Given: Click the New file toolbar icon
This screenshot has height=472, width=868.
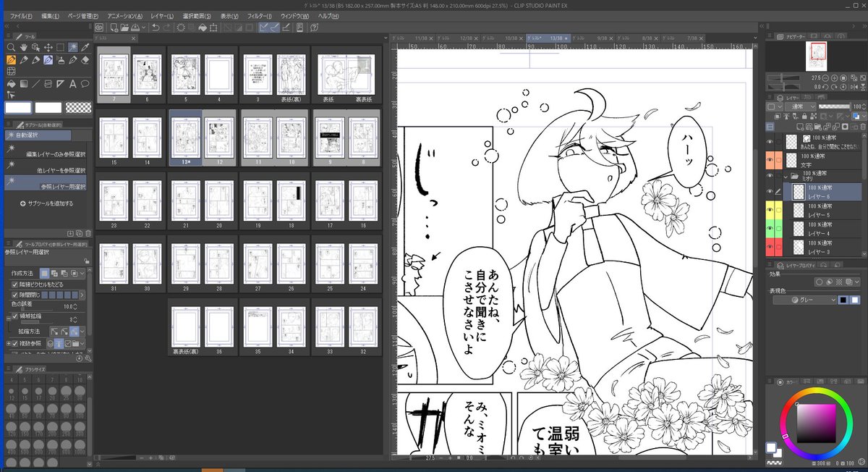Looking at the screenshot, I should (x=114, y=28).
